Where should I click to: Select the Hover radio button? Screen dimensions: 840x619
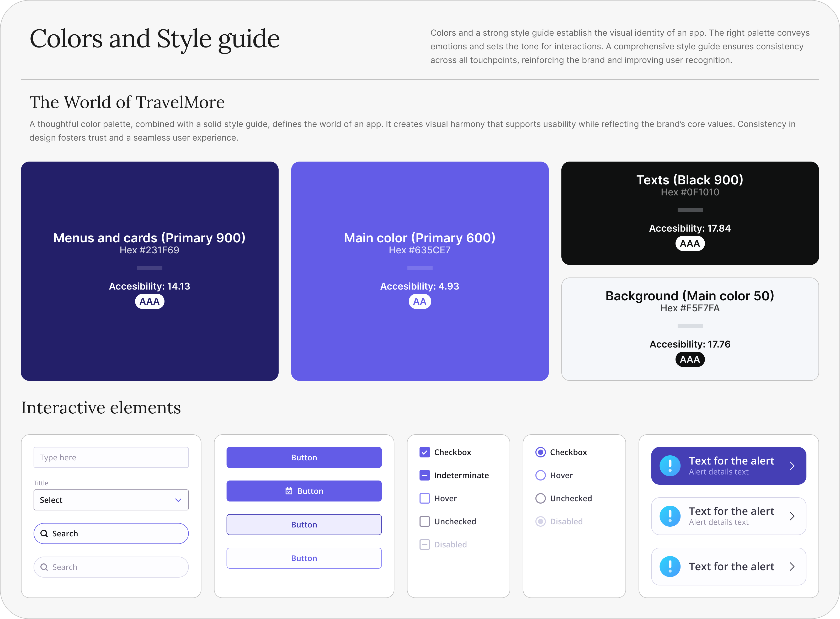(540, 476)
